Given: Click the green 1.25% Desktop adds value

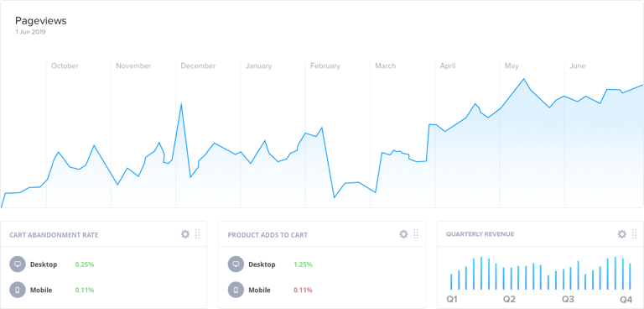Looking at the screenshot, I should [x=303, y=264].
